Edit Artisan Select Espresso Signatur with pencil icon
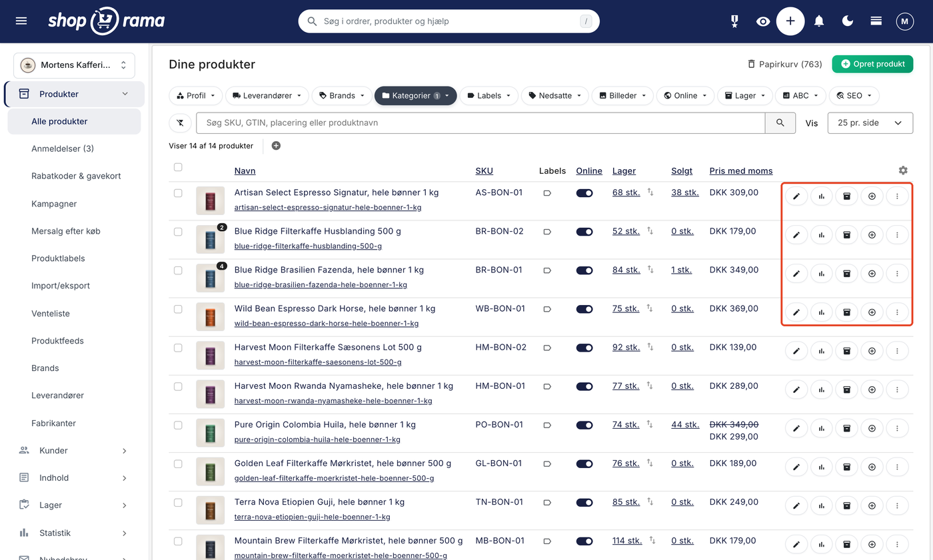The image size is (933, 560). 796,196
